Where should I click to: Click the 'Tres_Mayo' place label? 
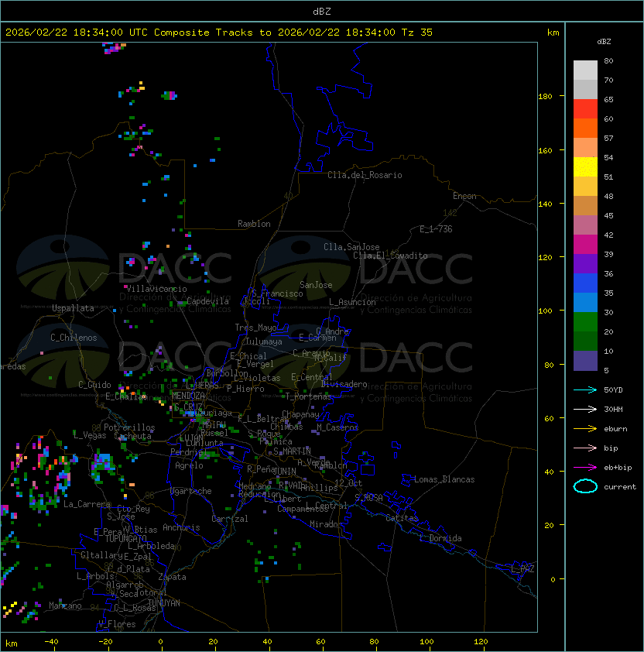click(x=255, y=328)
